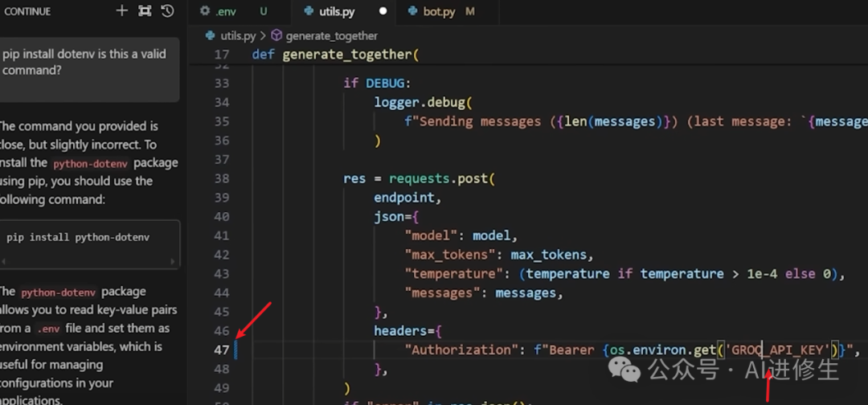Click the Python icon on the utils.py tab
Screen dimensions: 868x405
point(309,11)
